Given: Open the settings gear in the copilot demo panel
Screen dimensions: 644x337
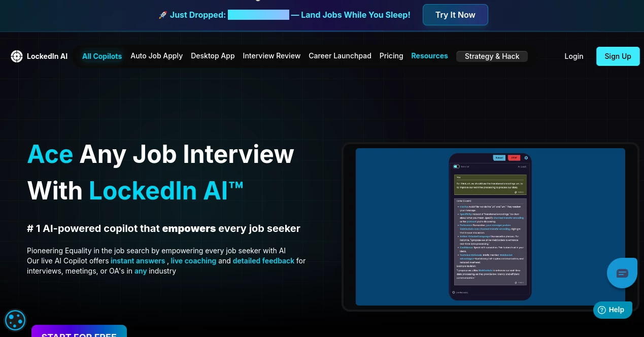Looking at the screenshot, I should pyautogui.click(x=526, y=158).
